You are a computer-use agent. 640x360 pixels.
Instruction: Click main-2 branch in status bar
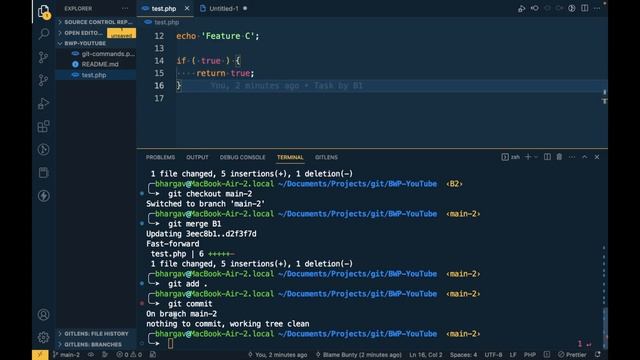(67, 355)
